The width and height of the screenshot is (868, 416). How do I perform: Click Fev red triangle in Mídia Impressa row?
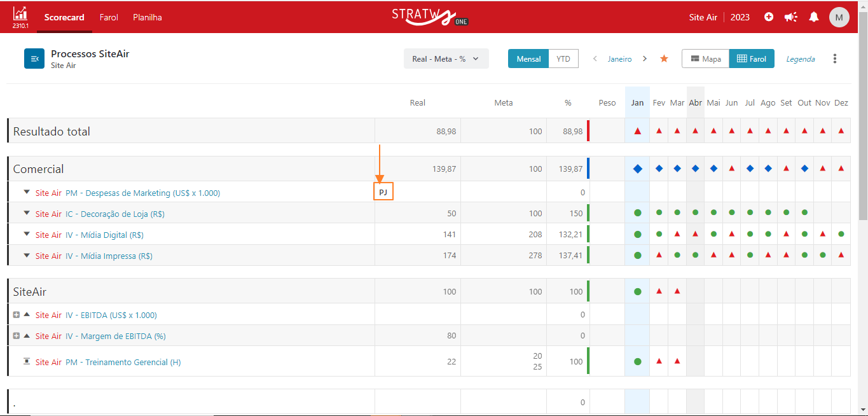pos(659,255)
